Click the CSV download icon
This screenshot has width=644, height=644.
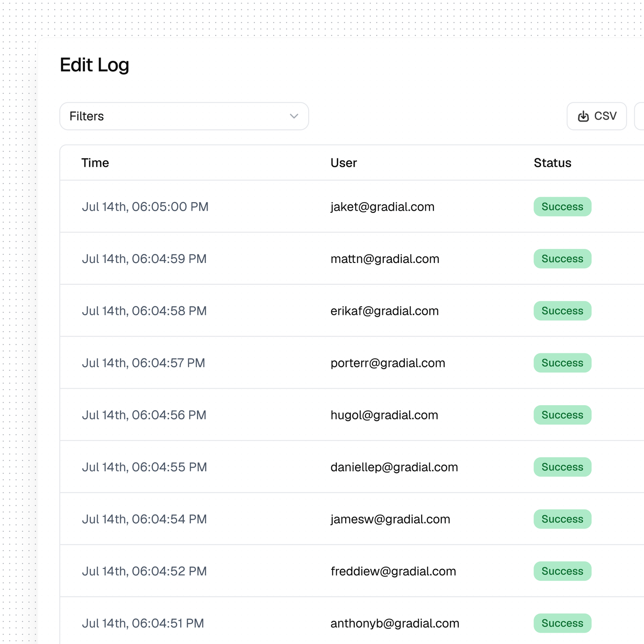(583, 116)
